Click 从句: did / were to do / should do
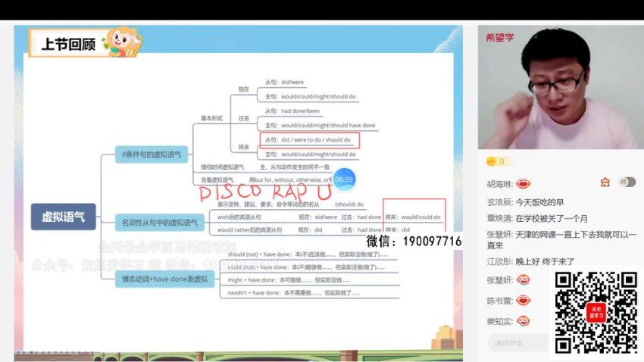Viewport: 644px width, 362px height. [308, 139]
